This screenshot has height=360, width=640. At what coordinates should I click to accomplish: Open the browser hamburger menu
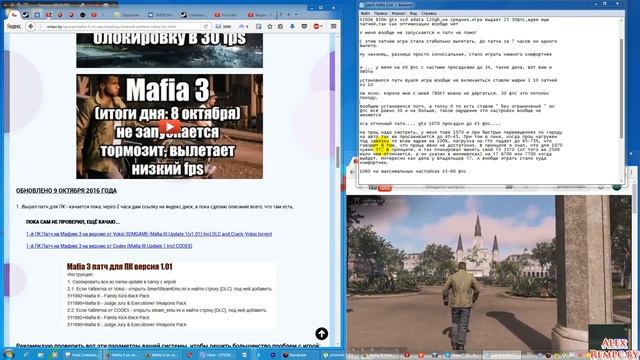click(x=333, y=26)
